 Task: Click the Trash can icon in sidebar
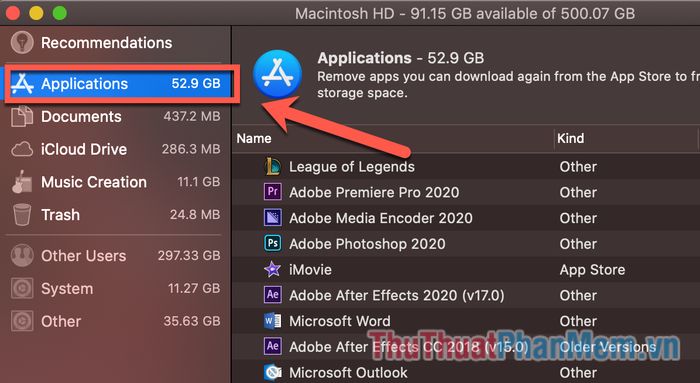[22, 215]
